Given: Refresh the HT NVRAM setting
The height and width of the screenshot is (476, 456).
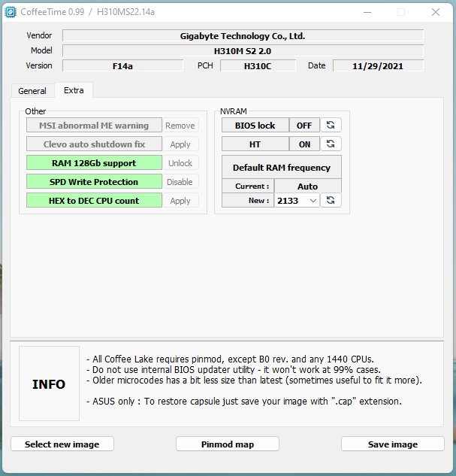Looking at the screenshot, I should coord(331,144).
